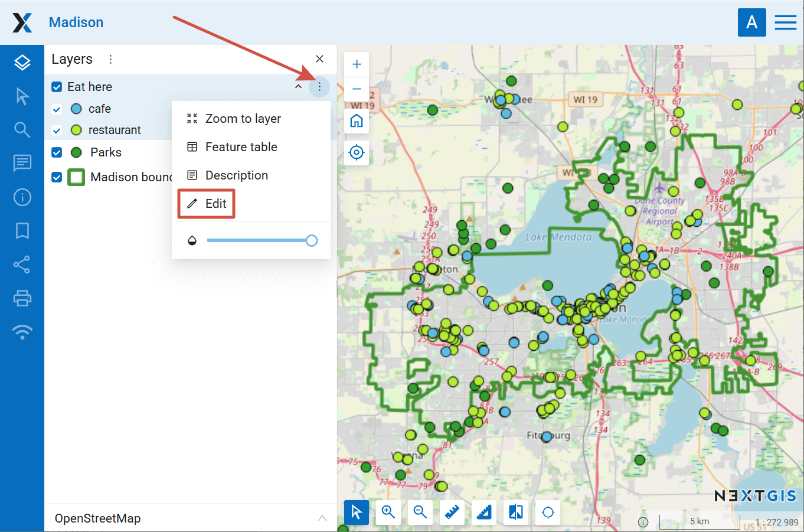This screenshot has height=532, width=804.
Task: Select Feature table menu entry
Action: (x=241, y=147)
